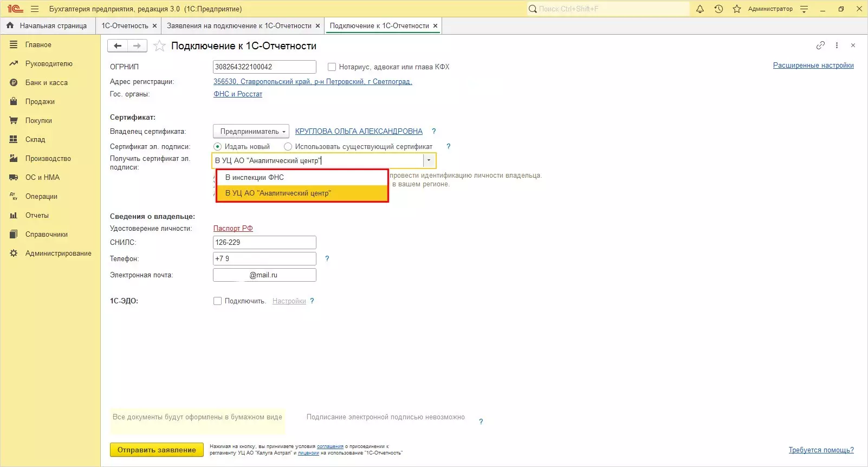Open КРУГЛОВА ОЛЬГА АЛЕКСАНДРОВНА owner link
The width and height of the screenshot is (868, 467).
tap(359, 131)
